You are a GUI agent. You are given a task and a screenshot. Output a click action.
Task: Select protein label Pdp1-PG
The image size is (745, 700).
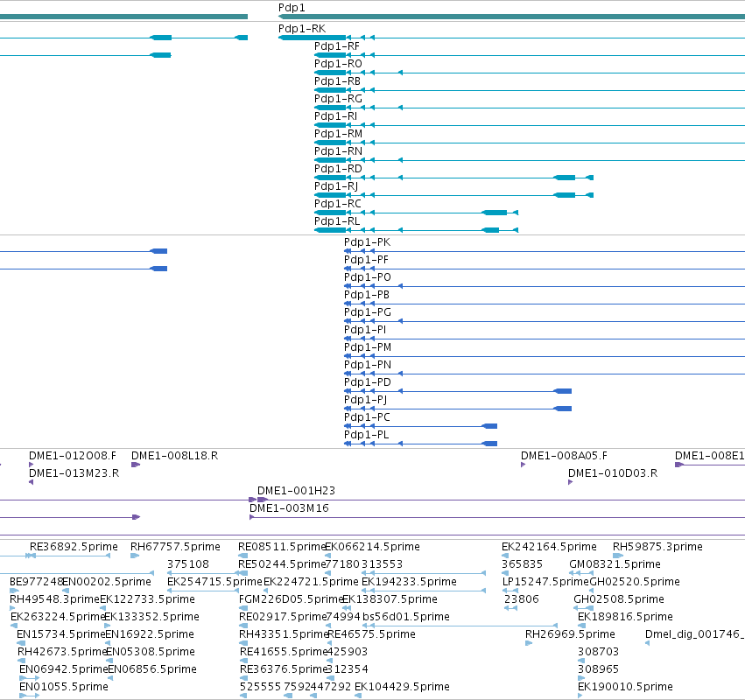point(368,312)
